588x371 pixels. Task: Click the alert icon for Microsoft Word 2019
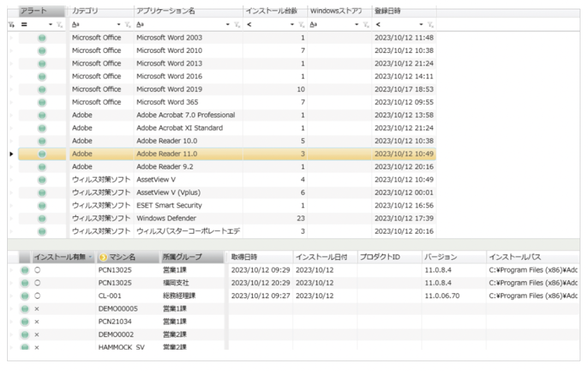[42, 89]
